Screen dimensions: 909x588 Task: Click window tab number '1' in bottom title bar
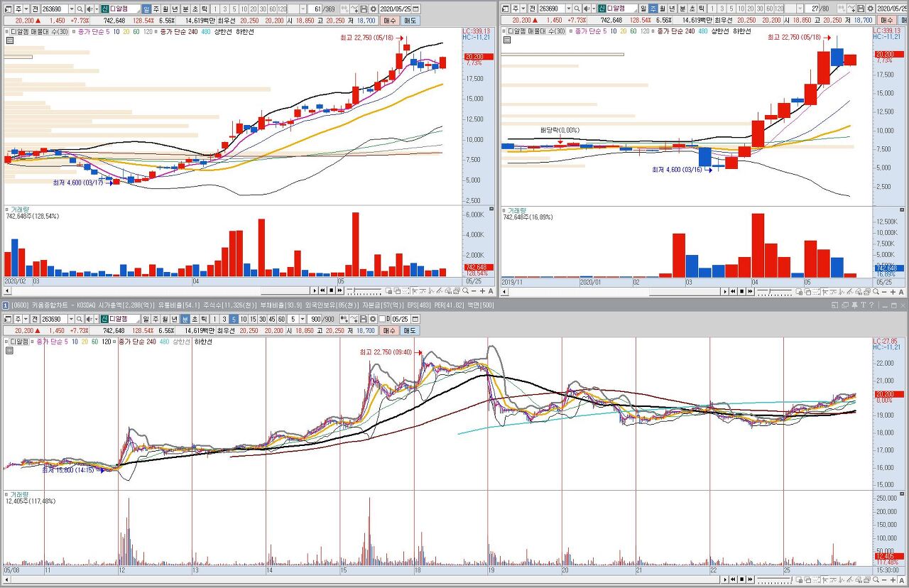pyautogui.click(x=4, y=305)
